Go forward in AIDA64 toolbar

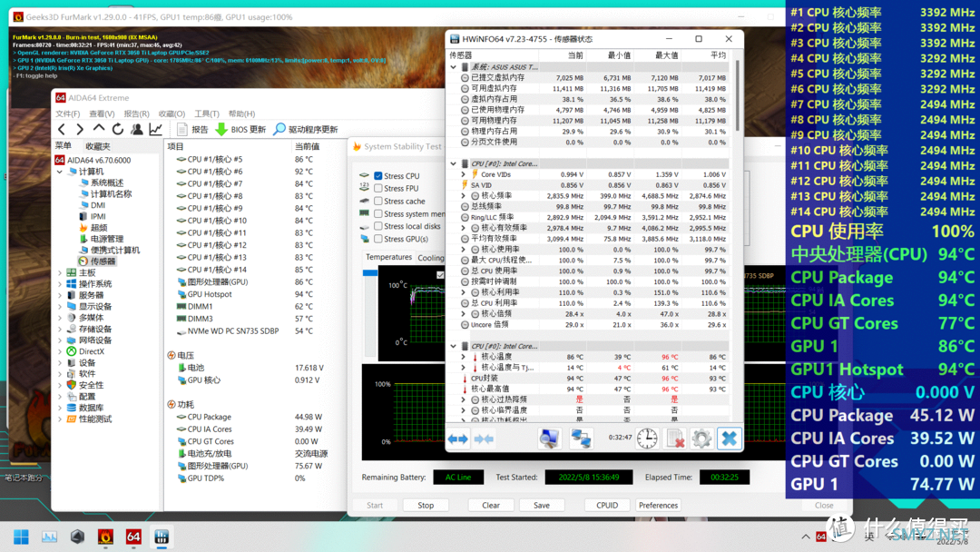tap(79, 130)
